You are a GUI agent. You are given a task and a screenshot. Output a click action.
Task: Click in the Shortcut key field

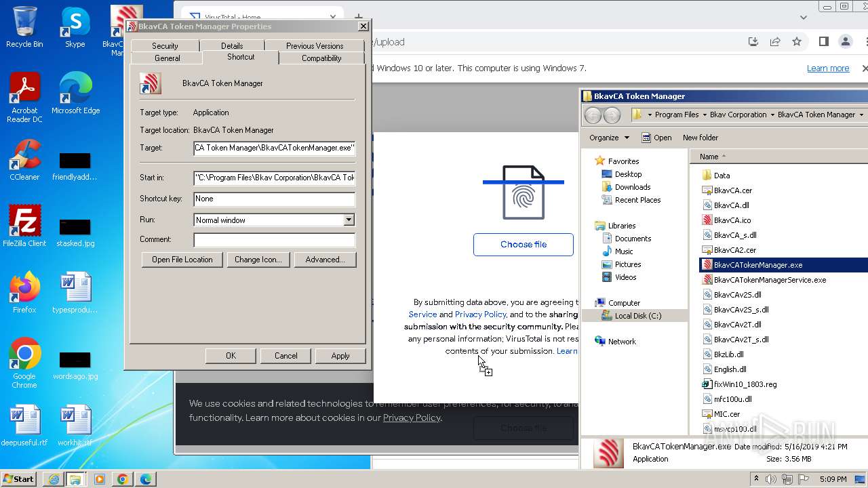click(x=274, y=199)
